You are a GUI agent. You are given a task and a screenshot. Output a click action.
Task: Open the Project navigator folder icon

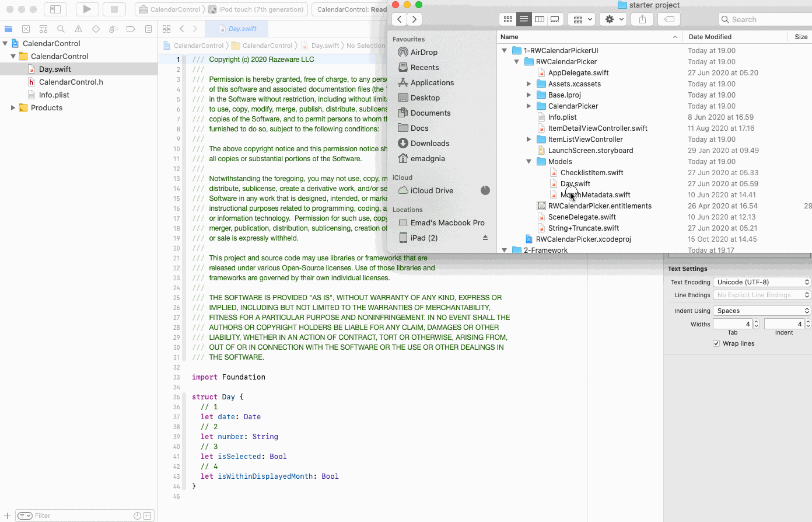pos(9,29)
